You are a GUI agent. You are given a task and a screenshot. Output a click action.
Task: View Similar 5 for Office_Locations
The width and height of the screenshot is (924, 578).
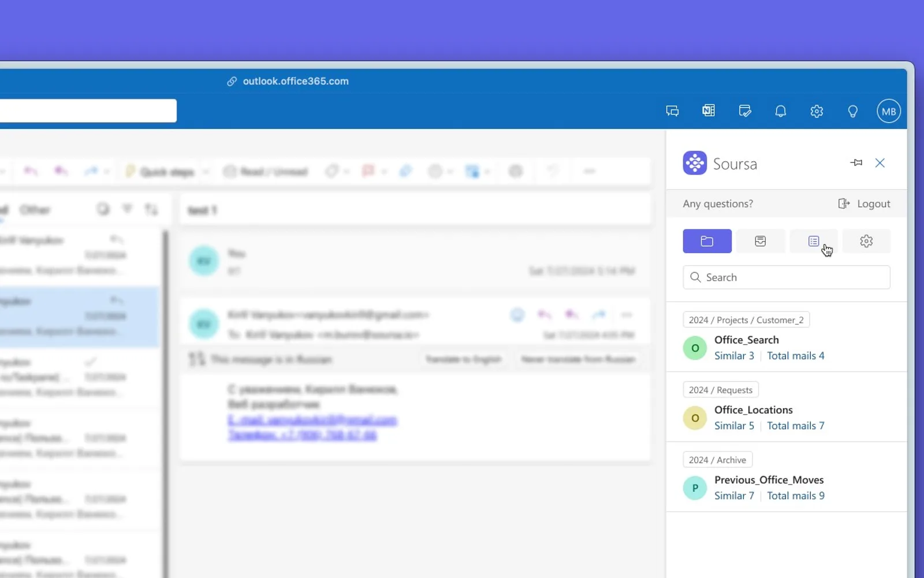[734, 425]
